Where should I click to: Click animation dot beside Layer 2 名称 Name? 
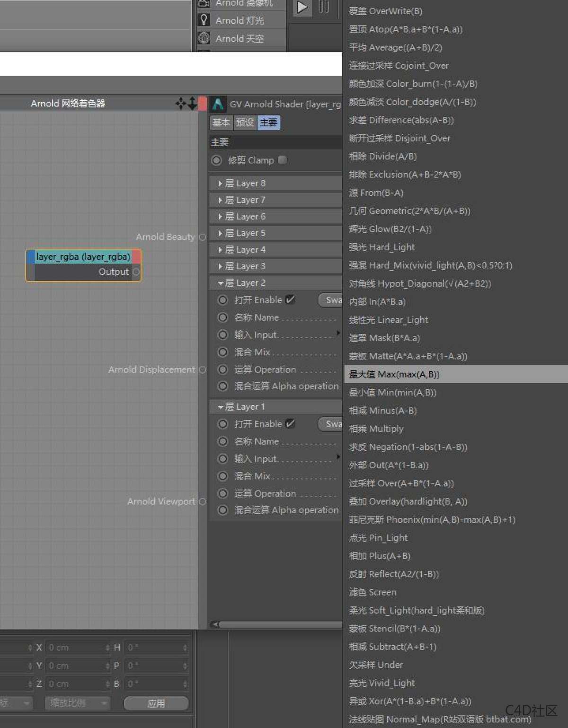222,317
